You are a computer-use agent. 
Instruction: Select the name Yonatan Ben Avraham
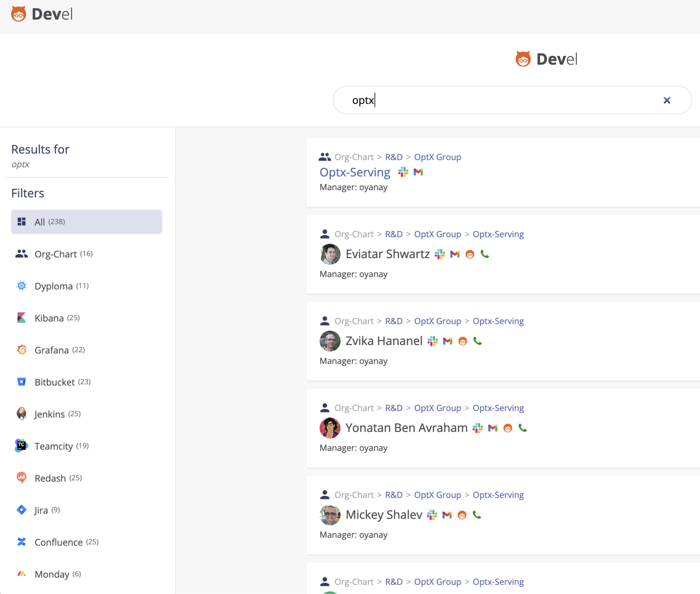407,428
